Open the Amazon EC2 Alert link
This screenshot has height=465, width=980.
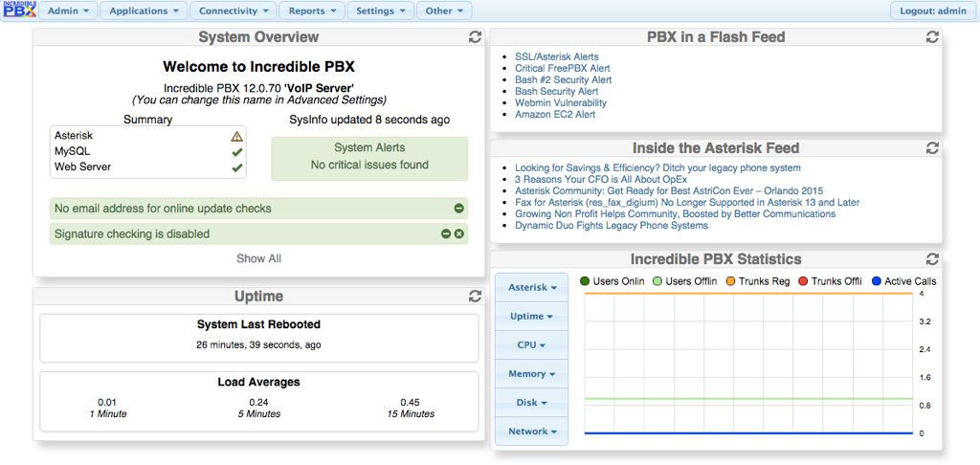point(555,115)
